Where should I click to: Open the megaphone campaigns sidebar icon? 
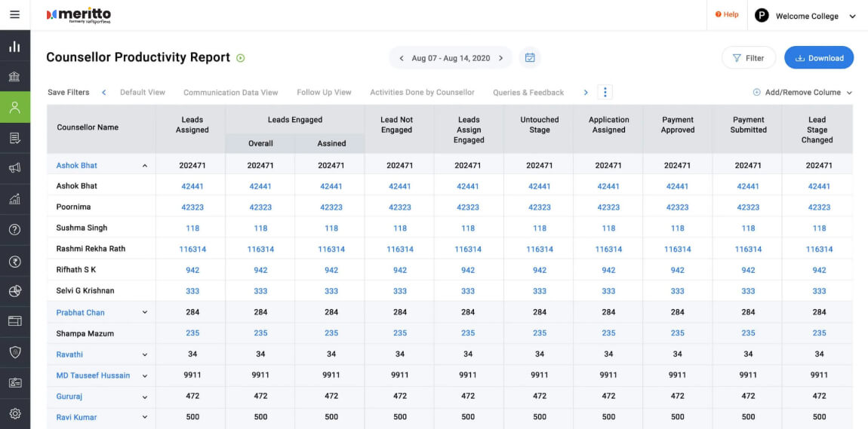pyautogui.click(x=15, y=168)
